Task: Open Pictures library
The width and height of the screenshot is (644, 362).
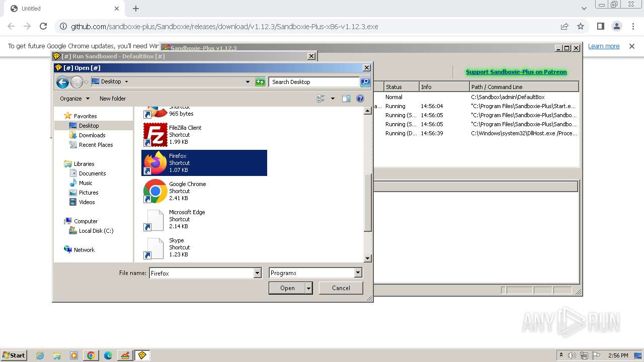Action: point(89,193)
